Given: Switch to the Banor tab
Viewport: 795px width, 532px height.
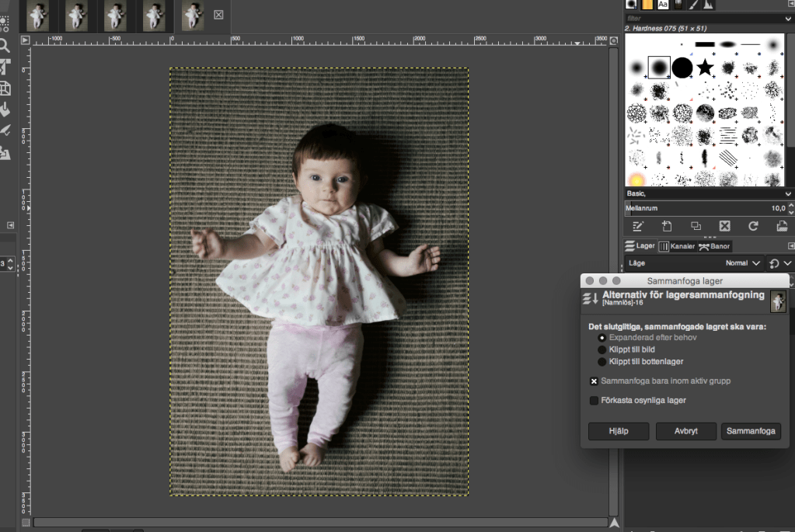Looking at the screenshot, I should tap(714, 246).
